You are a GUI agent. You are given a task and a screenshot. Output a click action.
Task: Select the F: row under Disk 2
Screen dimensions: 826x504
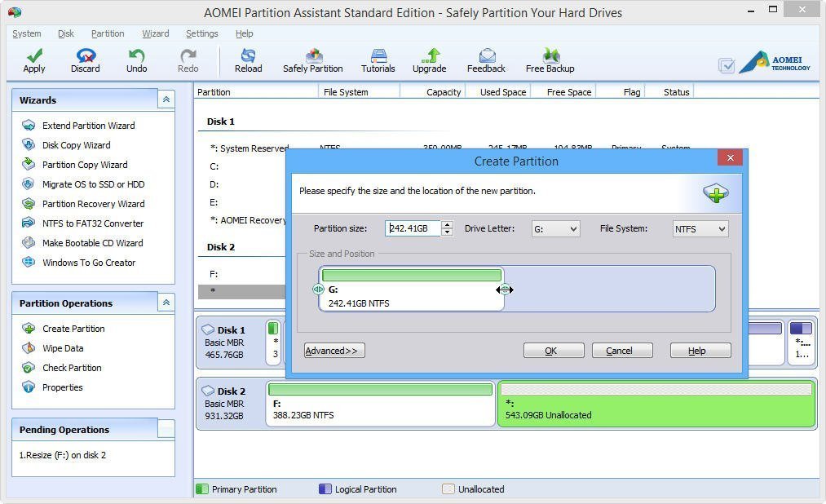point(242,274)
